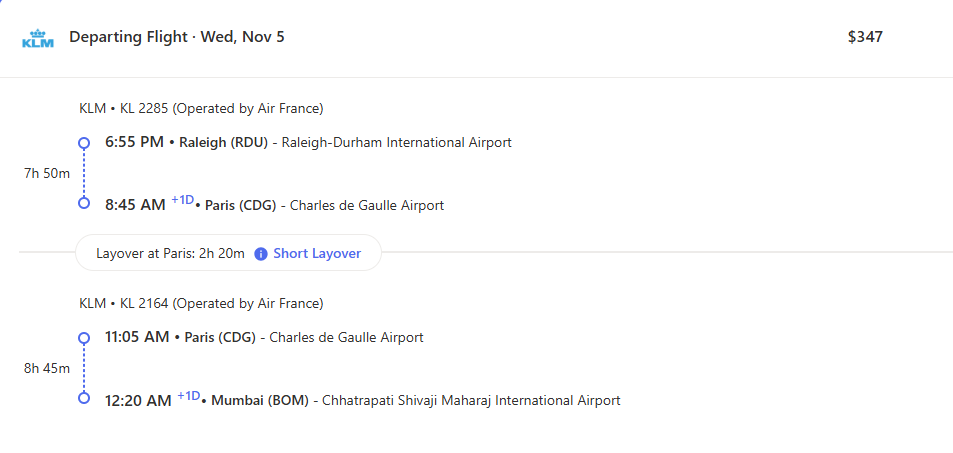This screenshot has height=453, width=953.
Task: Click the Paris arrival timeline circle
Action: (x=84, y=203)
